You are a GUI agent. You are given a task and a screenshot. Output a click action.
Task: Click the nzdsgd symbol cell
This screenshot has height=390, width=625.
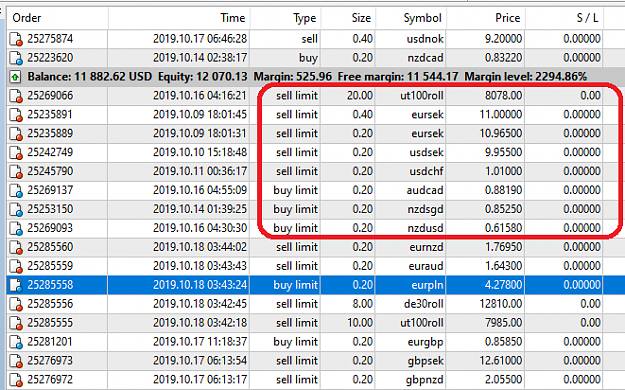click(425, 209)
